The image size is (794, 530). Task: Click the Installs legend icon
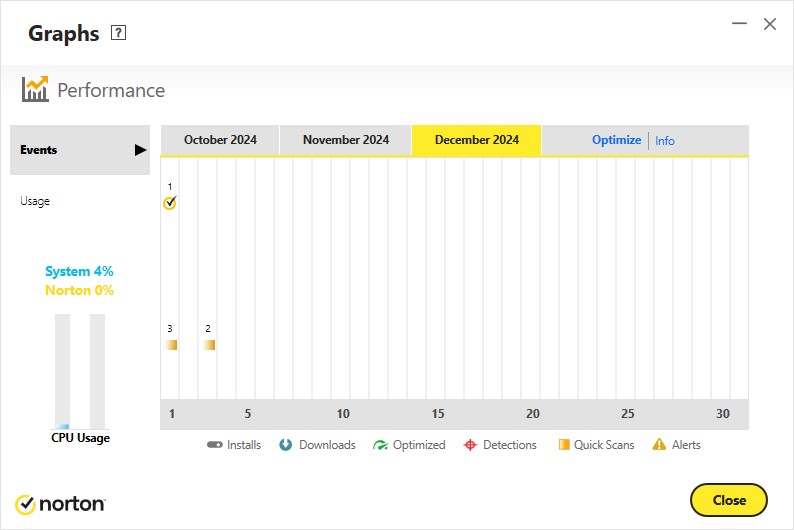click(x=215, y=445)
